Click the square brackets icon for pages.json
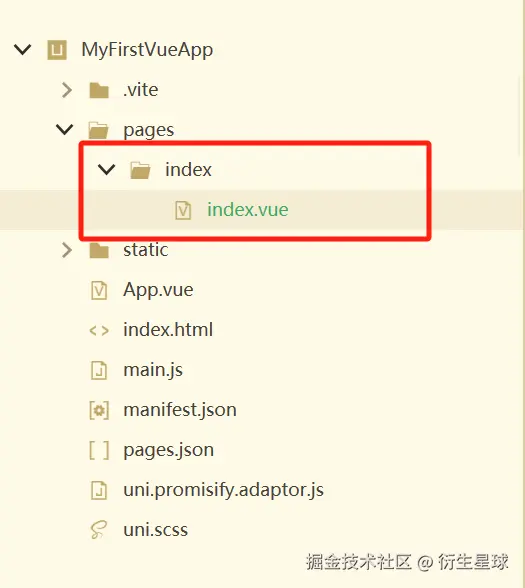Viewport: 525px width, 588px height. [99, 450]
